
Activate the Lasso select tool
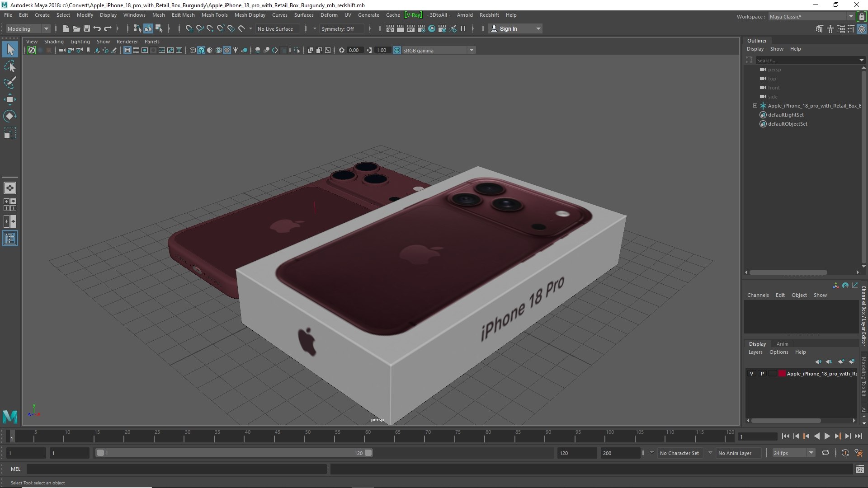(x=10, y=66)
